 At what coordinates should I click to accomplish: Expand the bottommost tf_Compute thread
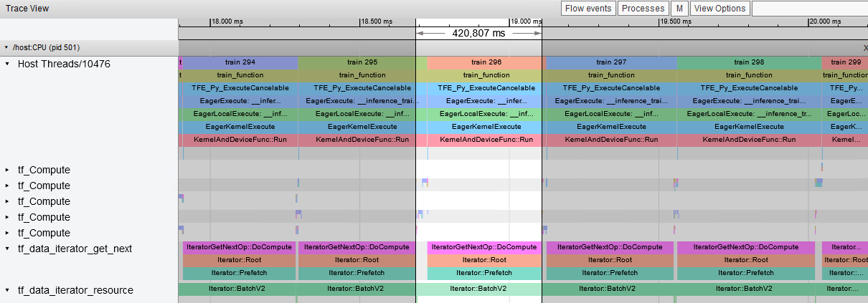coord(7,233)
